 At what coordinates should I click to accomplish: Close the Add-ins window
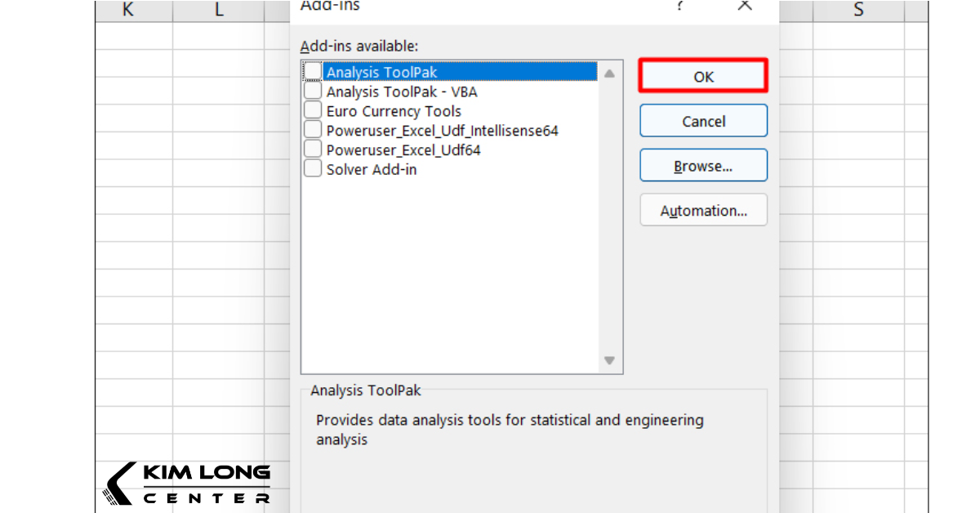(x=744, y=7)
